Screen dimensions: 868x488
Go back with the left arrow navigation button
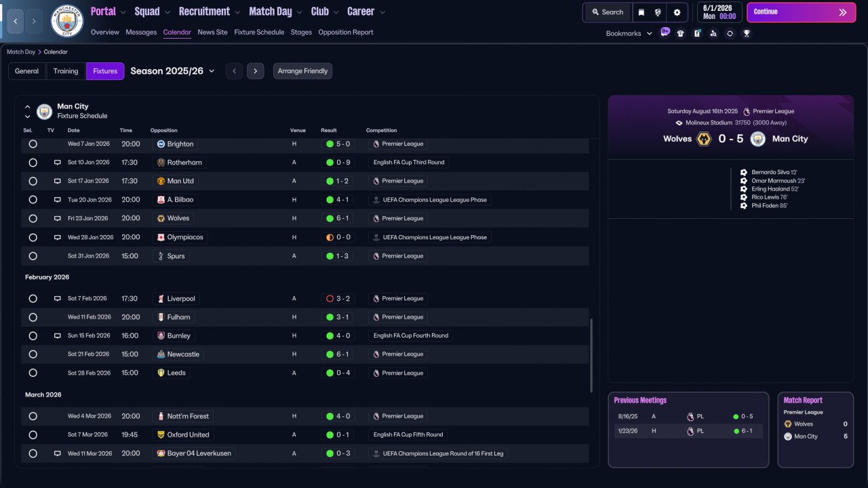[x=16, y=21]
